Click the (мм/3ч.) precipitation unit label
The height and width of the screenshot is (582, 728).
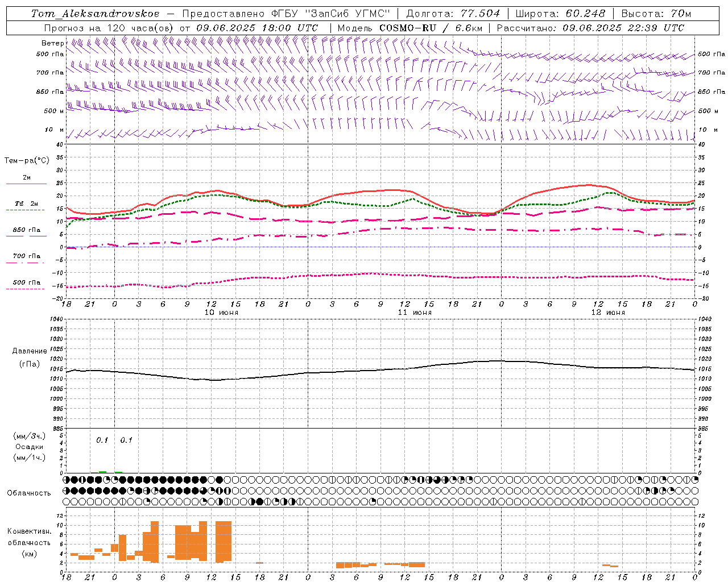pos(30,436)
